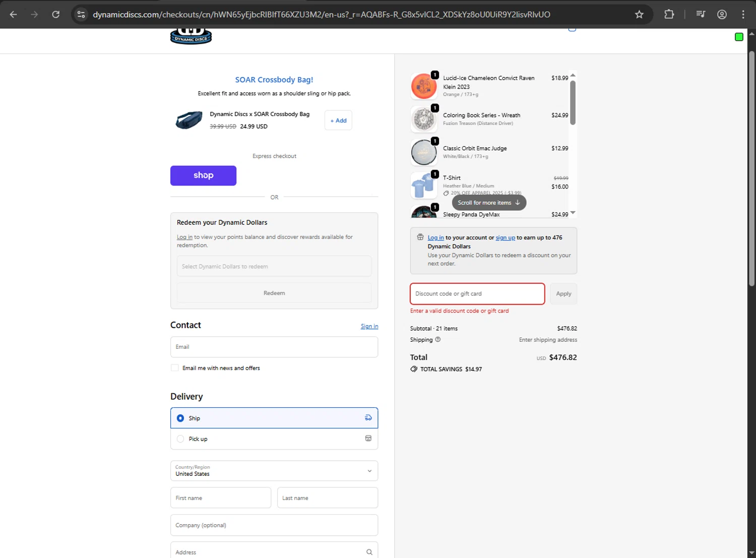Click the Classic Orbit Emac Judge thumbnail
The width and height of the screenshot is (756, 558).
pyautogui.click(x=424, y=152)
